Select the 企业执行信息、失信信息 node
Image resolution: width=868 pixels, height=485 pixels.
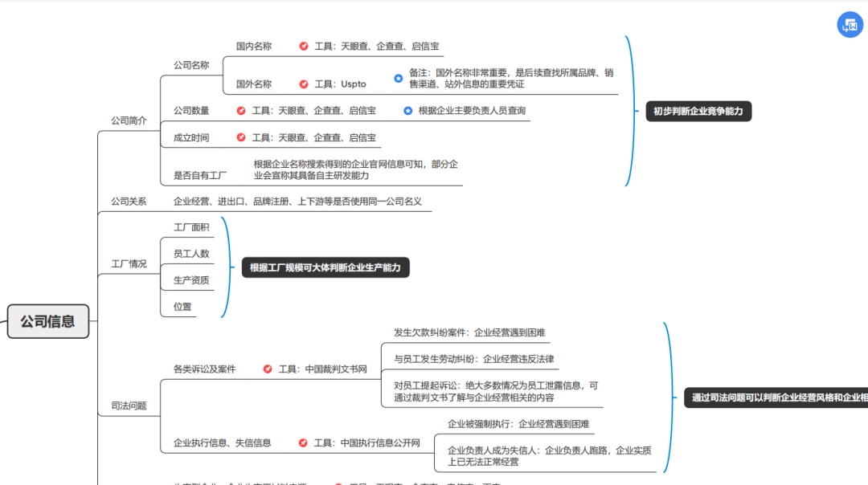(223, 442)
